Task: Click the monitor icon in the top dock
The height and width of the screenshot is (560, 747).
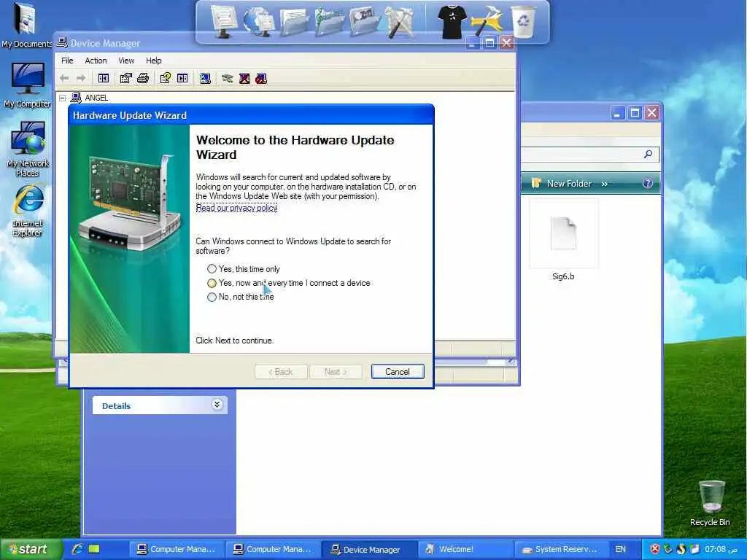Action: 223,21
